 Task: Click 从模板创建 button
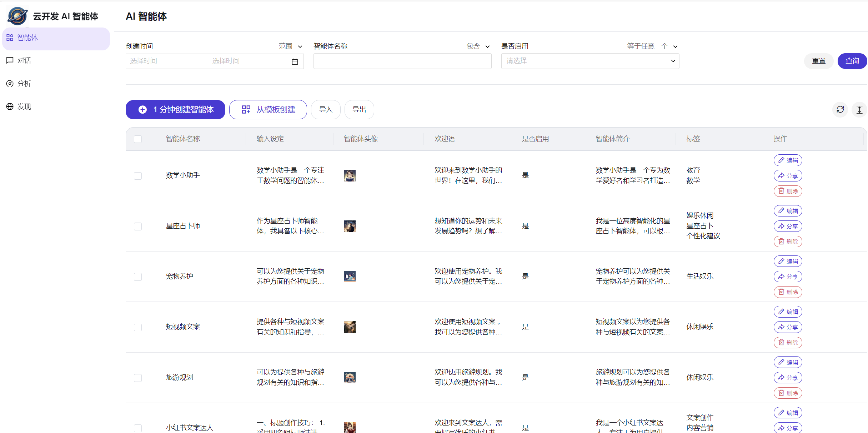click(x=268, y=110)
